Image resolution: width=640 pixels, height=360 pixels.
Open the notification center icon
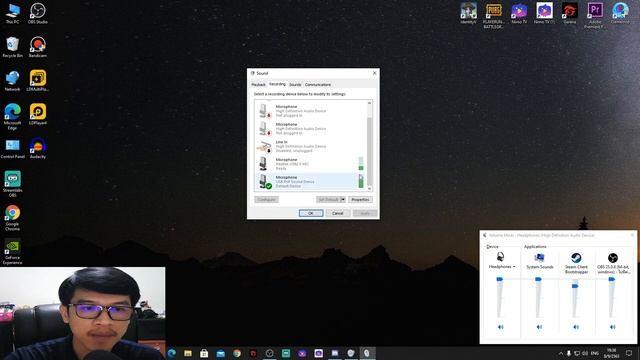coord(629,353)
